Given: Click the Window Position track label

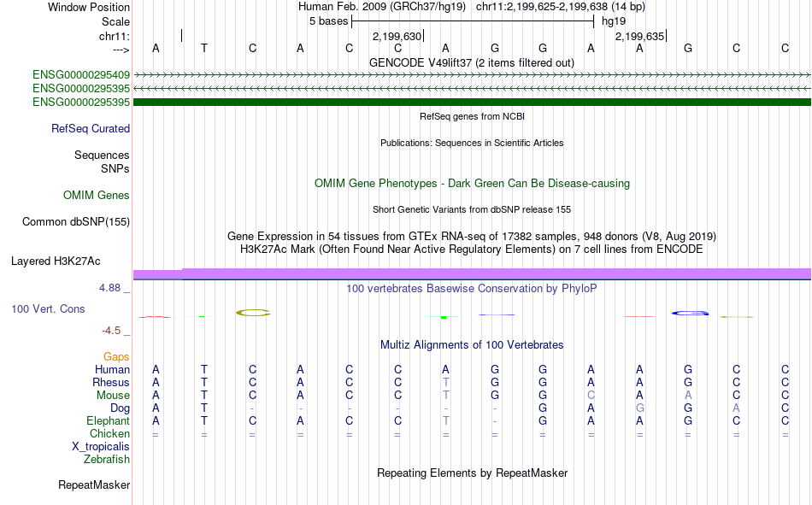Looking at the screenshot, I should [x=89, y=7].
